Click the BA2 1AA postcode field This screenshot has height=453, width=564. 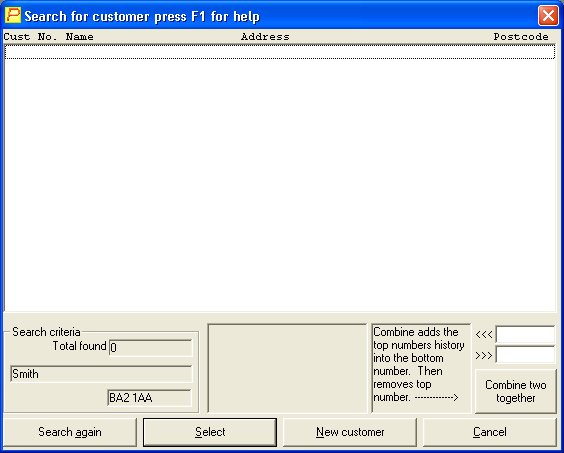point(150,398)
